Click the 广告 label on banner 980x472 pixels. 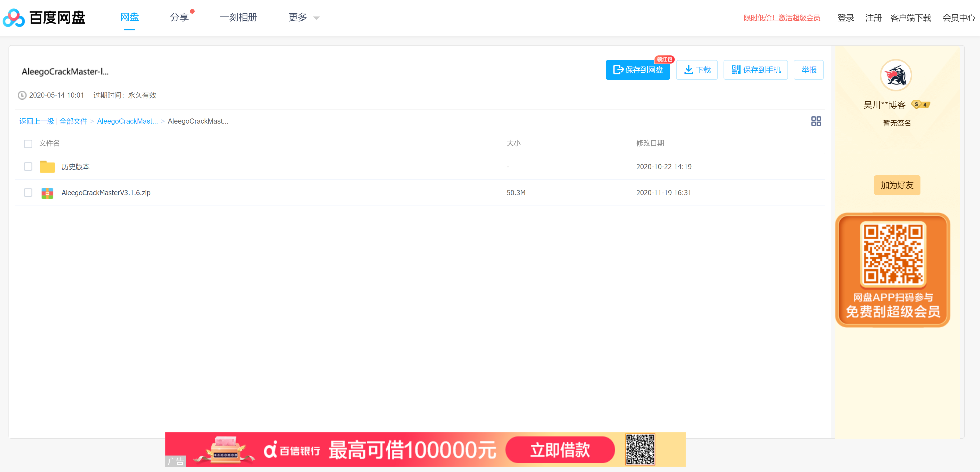(175, 461)
